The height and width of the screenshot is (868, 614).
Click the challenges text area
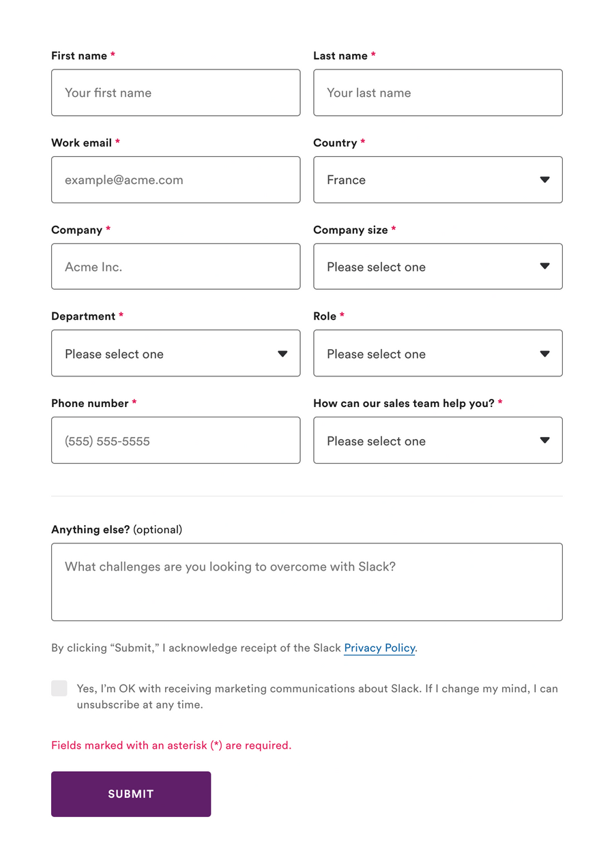306,581
